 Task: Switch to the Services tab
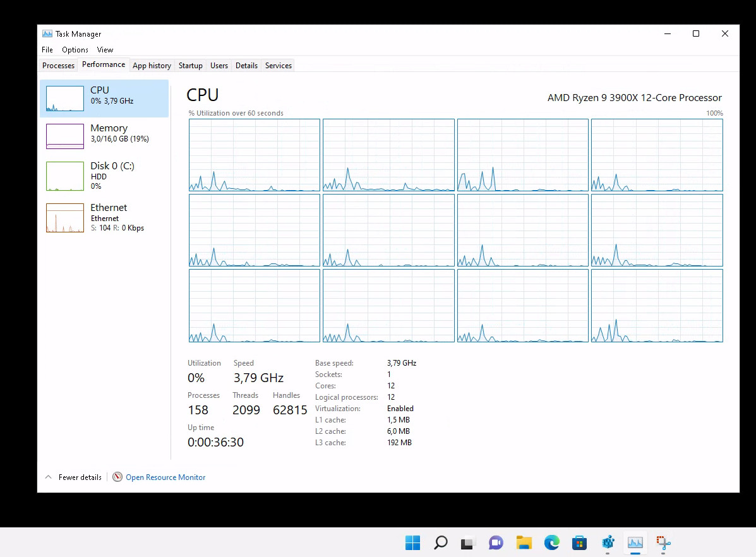(x=278, y=66)
